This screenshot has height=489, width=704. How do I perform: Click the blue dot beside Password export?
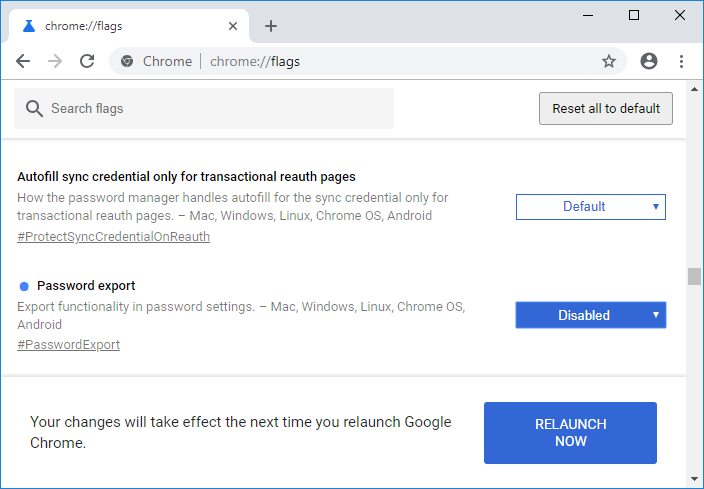pyautogui.click(x=24, y=286)
